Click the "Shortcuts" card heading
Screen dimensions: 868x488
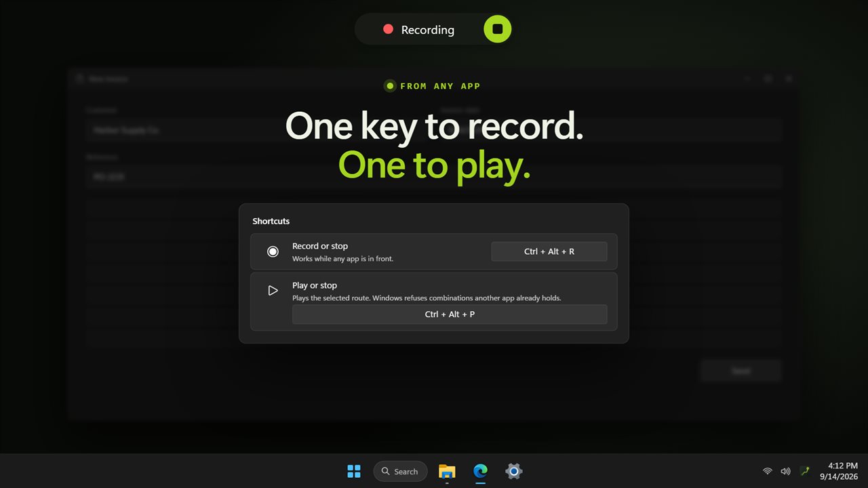pos(271,221)
